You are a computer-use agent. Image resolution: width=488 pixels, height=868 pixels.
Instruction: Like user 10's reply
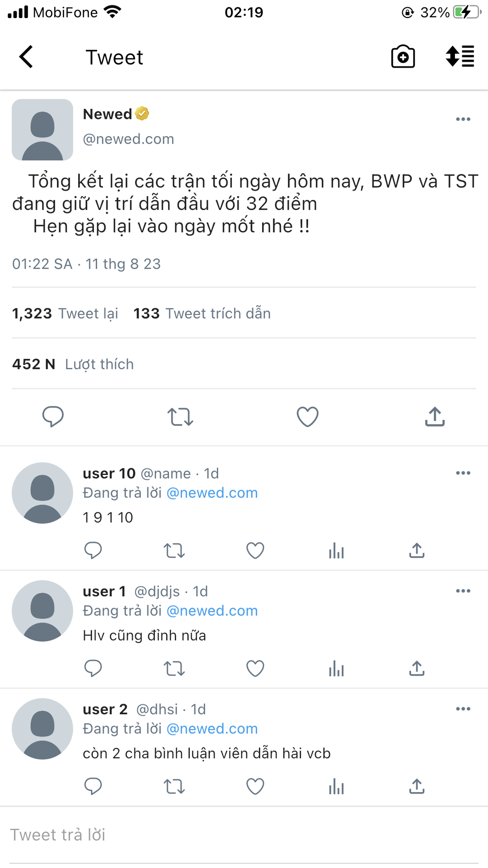255,551
